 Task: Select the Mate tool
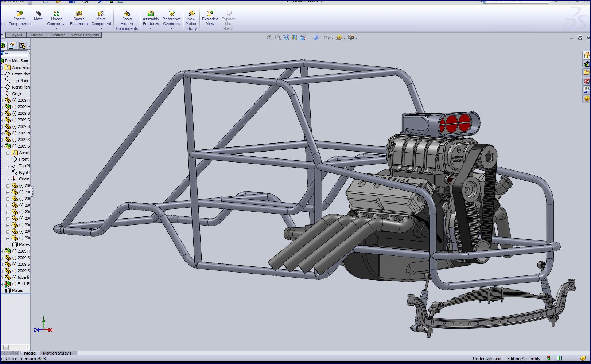(38, 16)
